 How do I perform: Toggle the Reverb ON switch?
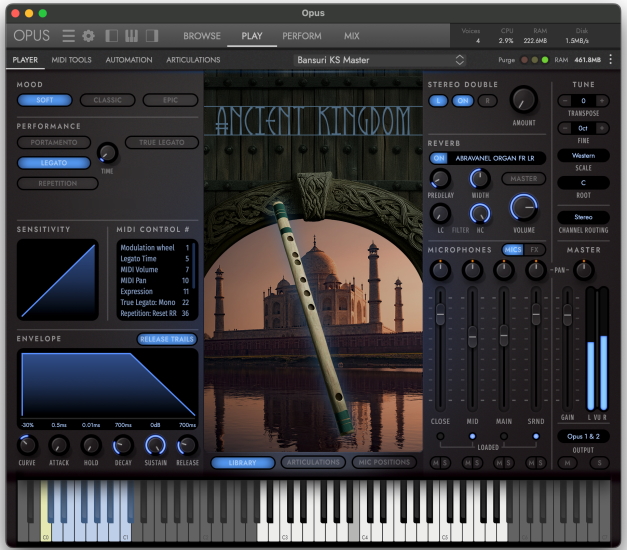[439, 158]
